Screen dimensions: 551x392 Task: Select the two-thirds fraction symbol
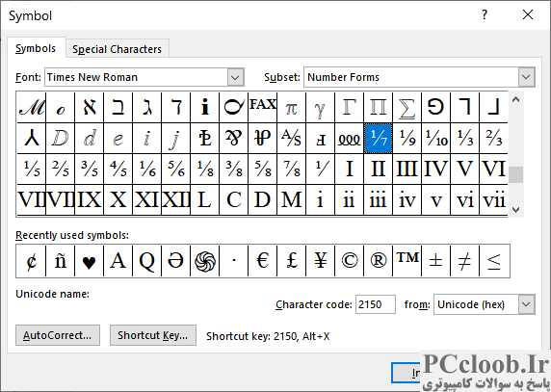(494, 138)
